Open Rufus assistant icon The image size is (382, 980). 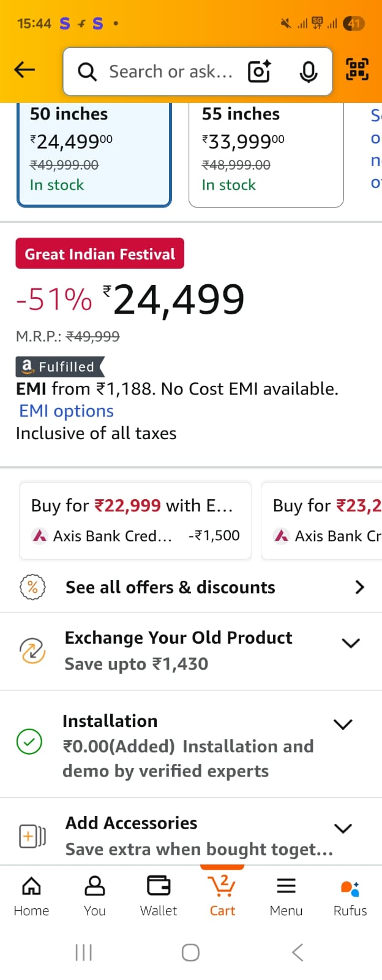tap(350, 895)
